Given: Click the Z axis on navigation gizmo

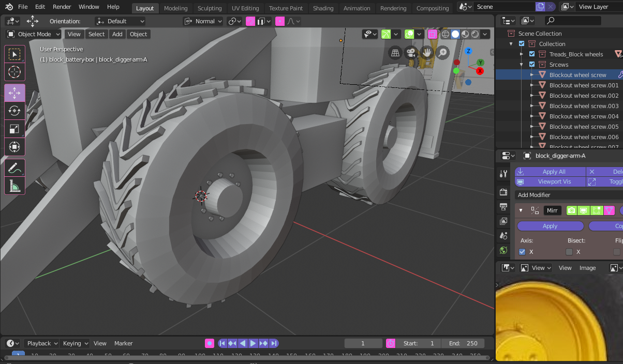Looking at the screenshot, I should [x=468, y=51].
